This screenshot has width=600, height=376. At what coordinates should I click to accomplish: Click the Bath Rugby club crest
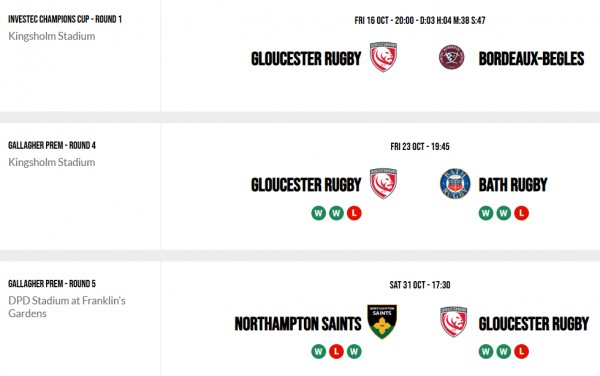point(455,184)
